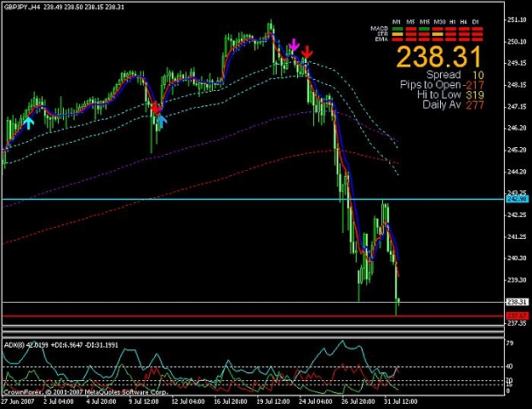The width and height of the screenshot is (532, 409).
Task: Click the 240.30 price axis label
Action: (517, 258)
